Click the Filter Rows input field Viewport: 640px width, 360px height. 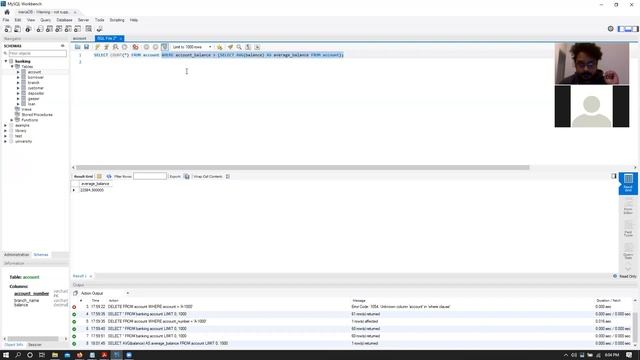tap(150, 176)
